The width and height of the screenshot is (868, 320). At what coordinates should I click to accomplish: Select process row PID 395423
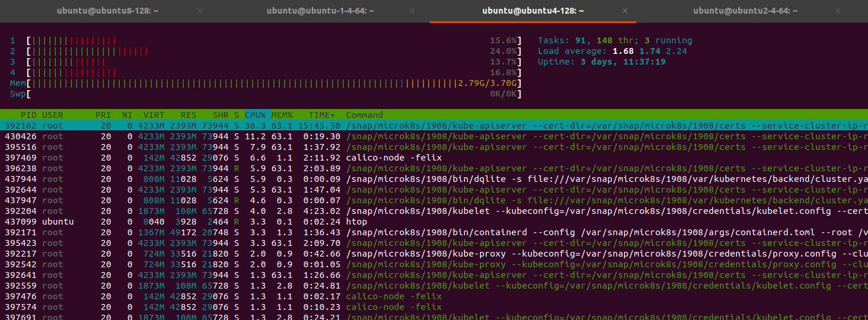(434, 243)
